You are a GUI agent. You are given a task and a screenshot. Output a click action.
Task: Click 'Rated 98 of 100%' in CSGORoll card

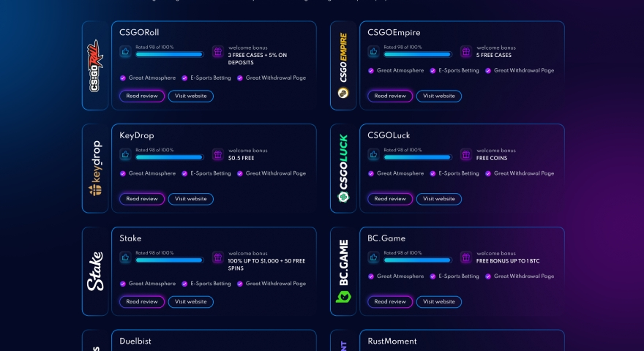pyautogui.click(x=154, y=48)
